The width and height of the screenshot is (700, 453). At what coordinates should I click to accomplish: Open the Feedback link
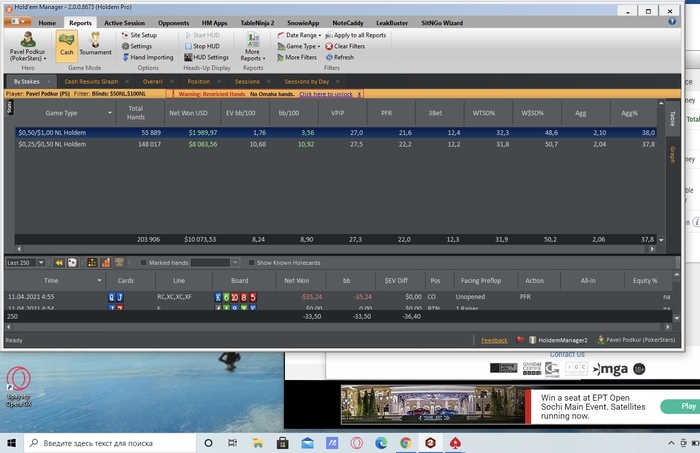coord(494,341)
